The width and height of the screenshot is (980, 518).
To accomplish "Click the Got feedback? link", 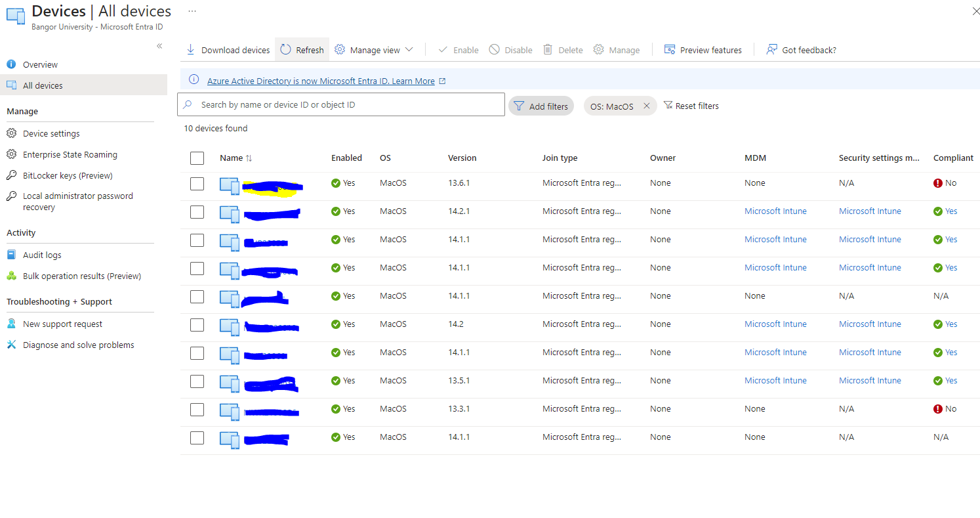I will 809,50.
